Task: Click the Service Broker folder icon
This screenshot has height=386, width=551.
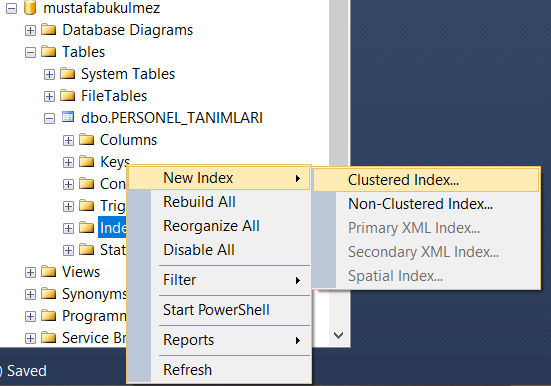Action: pyautogui.click(x=48, y=337)
